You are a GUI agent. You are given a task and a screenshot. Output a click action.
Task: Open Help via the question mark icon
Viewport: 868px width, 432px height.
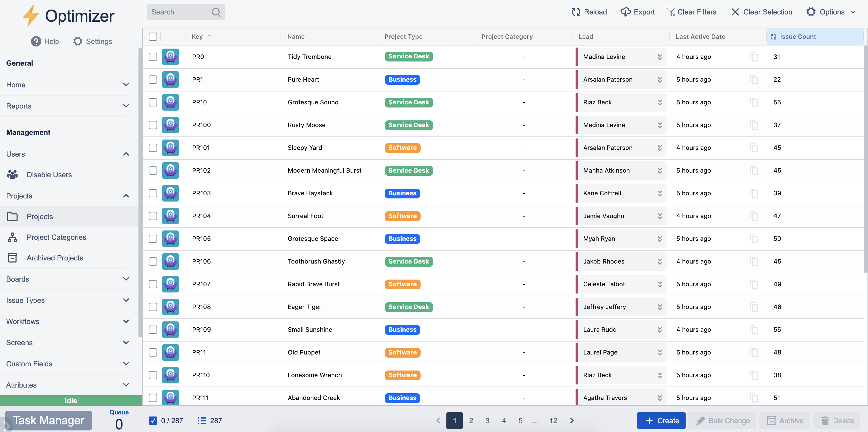[36, 41]
